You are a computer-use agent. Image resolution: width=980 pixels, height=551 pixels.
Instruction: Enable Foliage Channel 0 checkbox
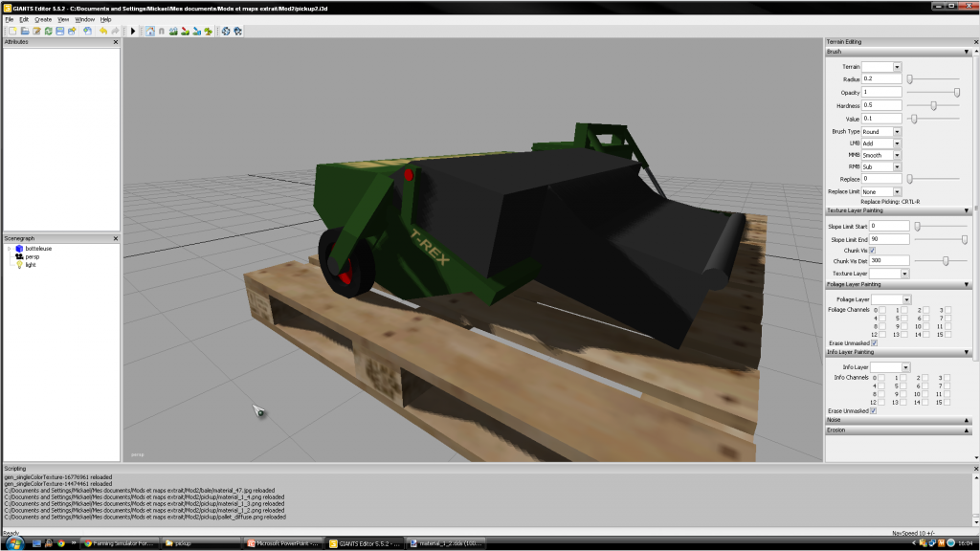pos(882,310)
